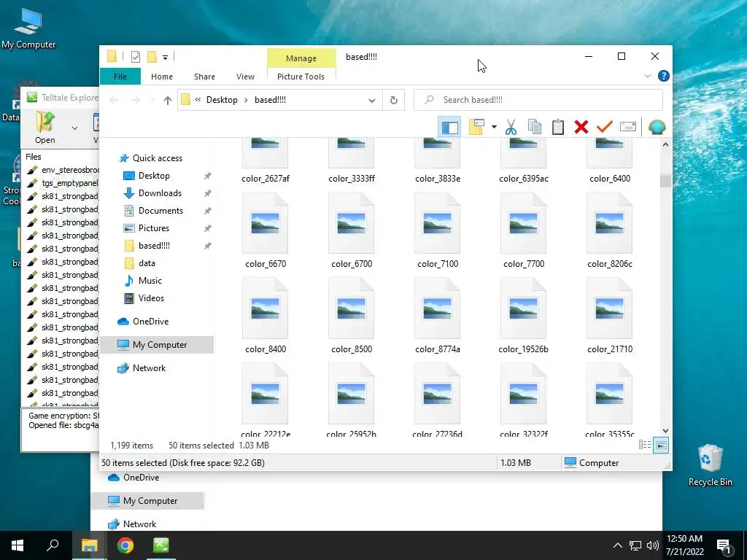
Task: Select Network in front window navigation pane
Action: 149,368
